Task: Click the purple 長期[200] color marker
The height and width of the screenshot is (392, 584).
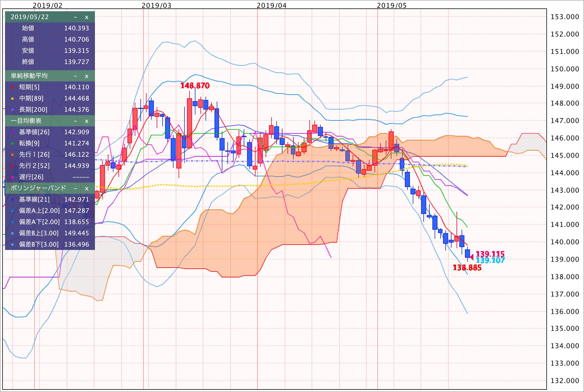Action: pos(12,110)
